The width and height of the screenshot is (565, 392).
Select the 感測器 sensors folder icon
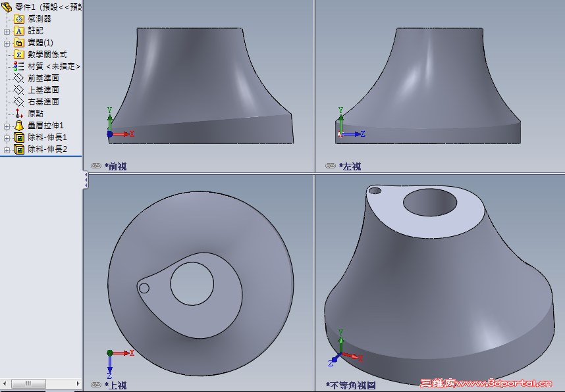(18, 18)
